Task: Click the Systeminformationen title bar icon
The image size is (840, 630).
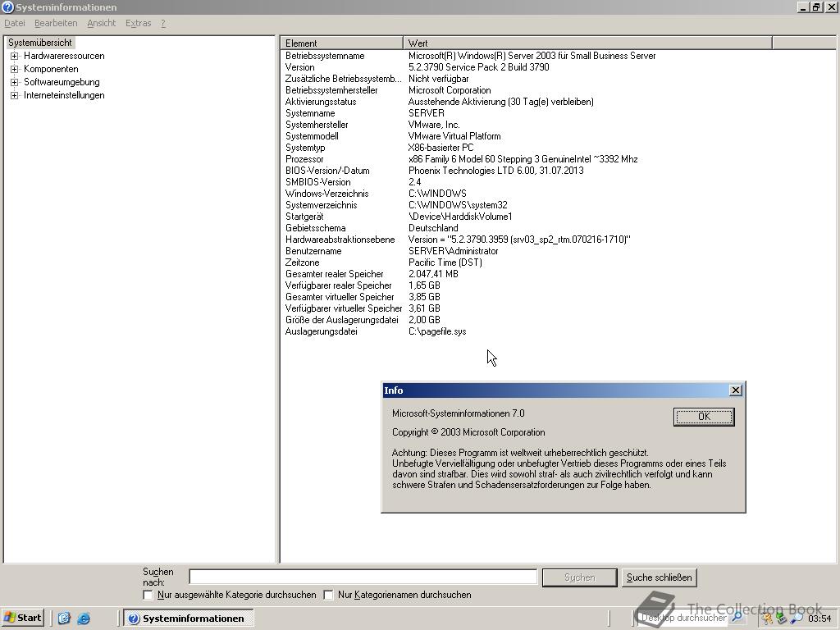Action: [7, 7]
